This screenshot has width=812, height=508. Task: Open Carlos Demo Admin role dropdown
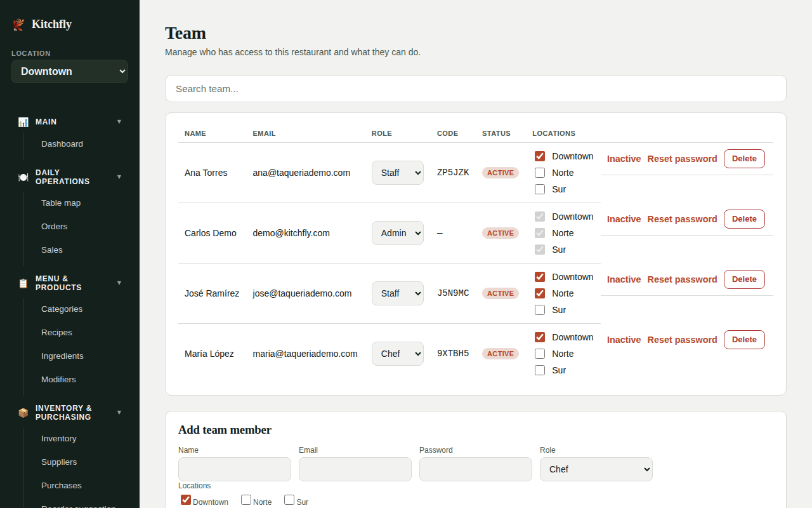click(398, 233)
